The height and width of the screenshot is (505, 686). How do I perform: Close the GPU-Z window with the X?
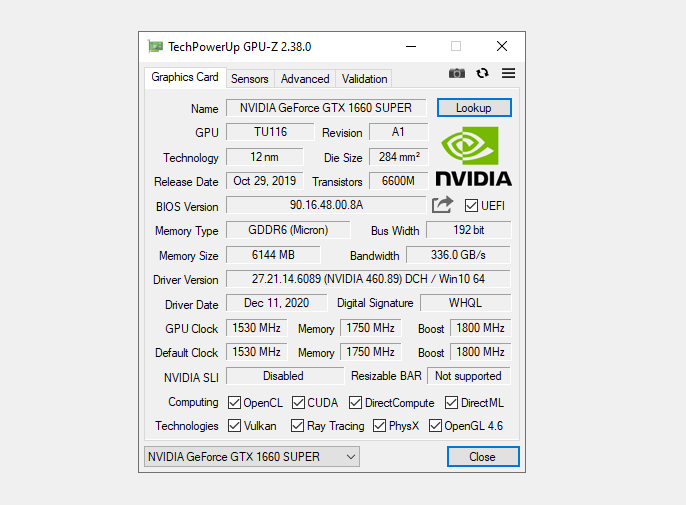502,46
